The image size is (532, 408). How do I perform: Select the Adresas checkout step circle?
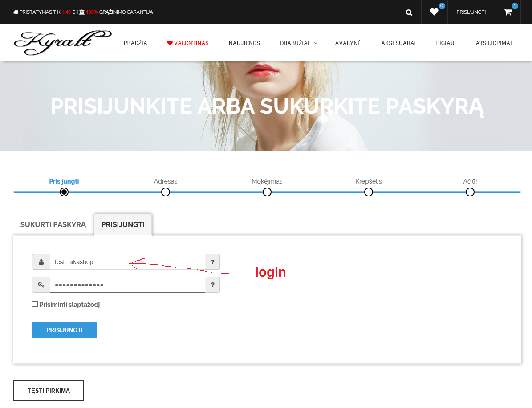coord(166,192)
